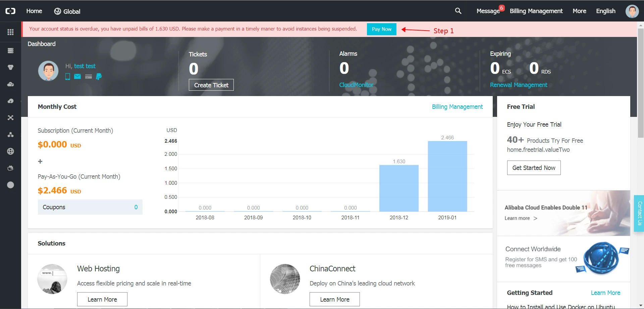Image resolution: width=644 pixels, height=309 pixels.
Task: Click Get Started Now in Free Trial
Action: (x=534, y=168)
